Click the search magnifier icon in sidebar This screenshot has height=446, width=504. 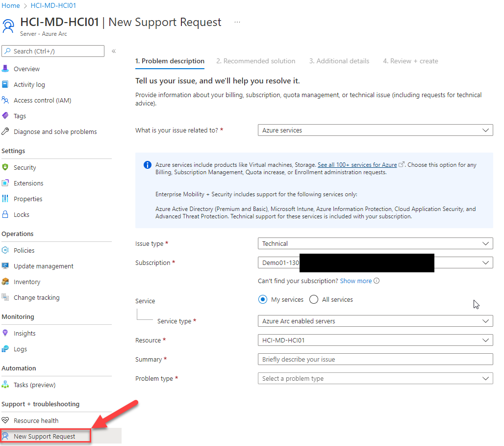point(8,51)
